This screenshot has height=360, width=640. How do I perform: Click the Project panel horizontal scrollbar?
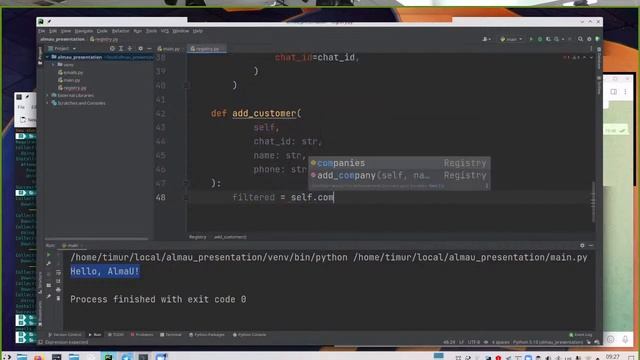point(97,239)
